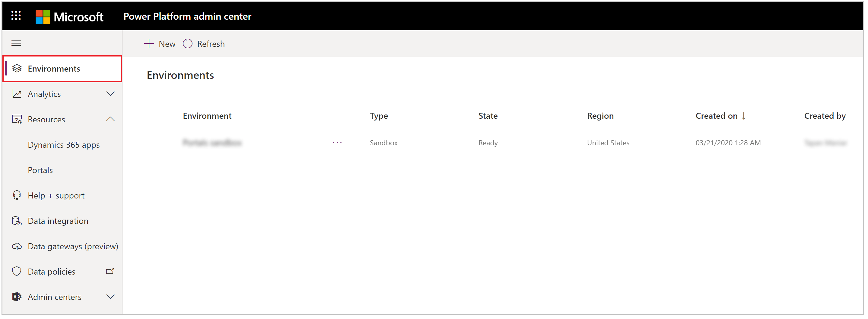Sort by the Created by column header
Viewport: 868px width, 319px height.
pyautogui.click(x=825, y=116)
